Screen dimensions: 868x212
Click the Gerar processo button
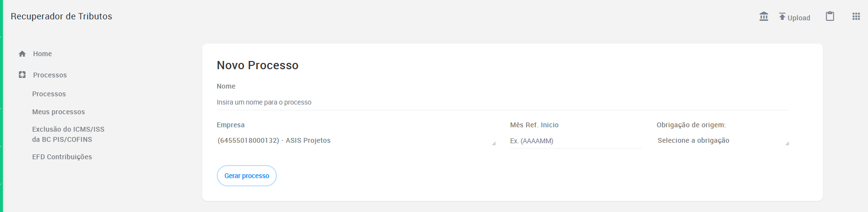pos(247,176)
